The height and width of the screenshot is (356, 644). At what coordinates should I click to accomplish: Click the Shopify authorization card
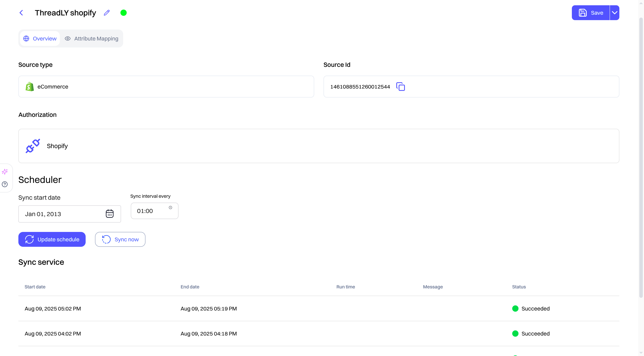click(319, 146)
